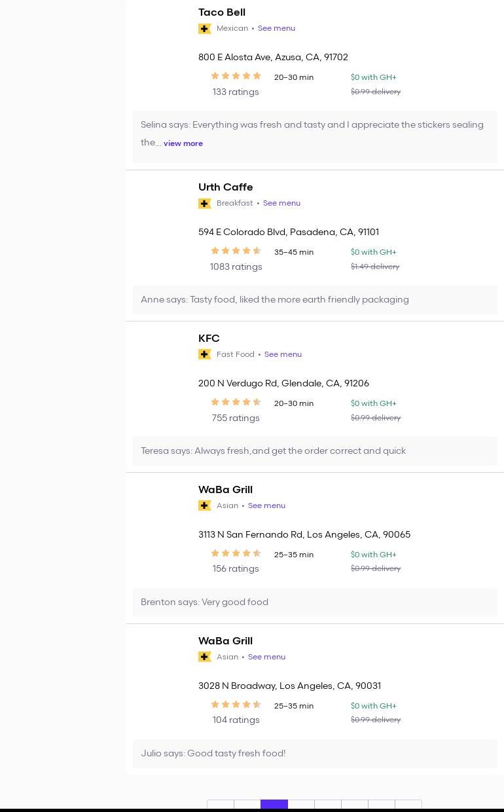Click Anne's review of Urth Caffe
The height and width of the screenshot is (812, 504).
pyautogui.click(x=275, y=300)
